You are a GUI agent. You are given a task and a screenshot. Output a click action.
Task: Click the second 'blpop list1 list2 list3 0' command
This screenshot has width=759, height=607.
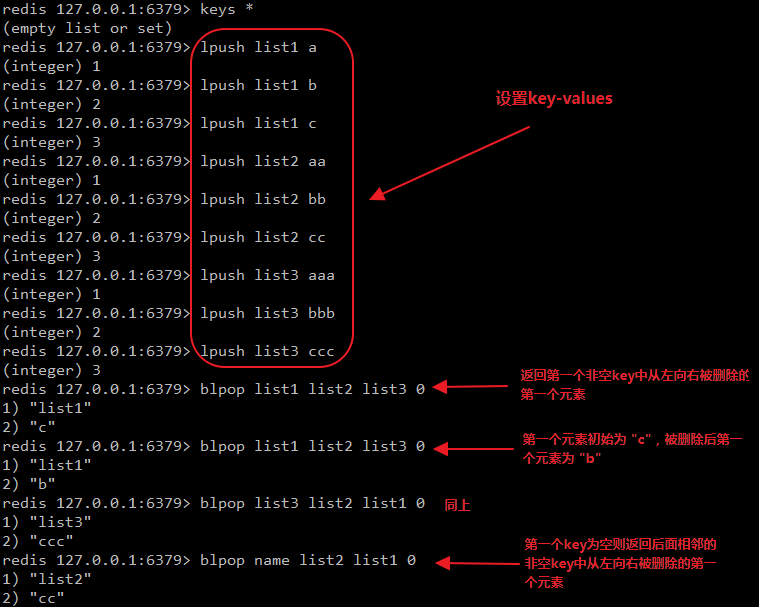312,446
